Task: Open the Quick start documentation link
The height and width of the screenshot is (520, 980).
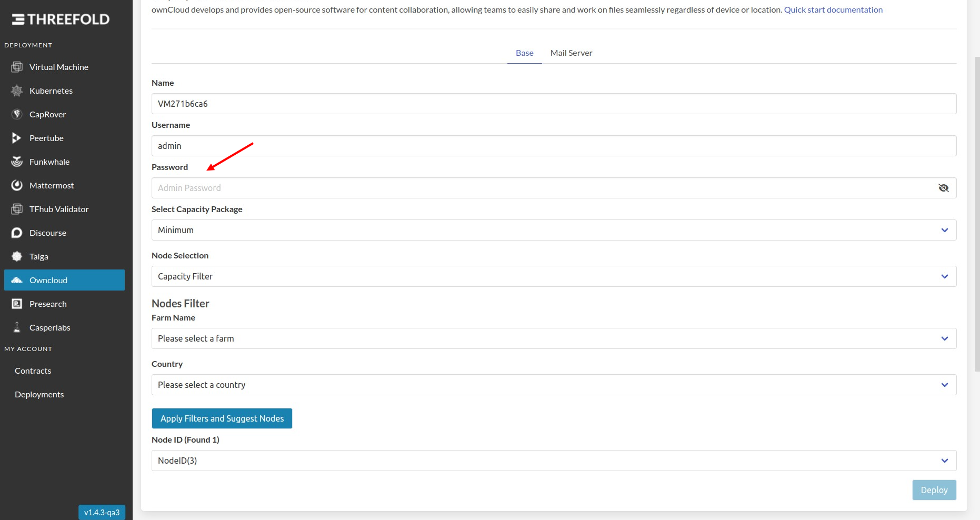Action: (x=834, y=9)
